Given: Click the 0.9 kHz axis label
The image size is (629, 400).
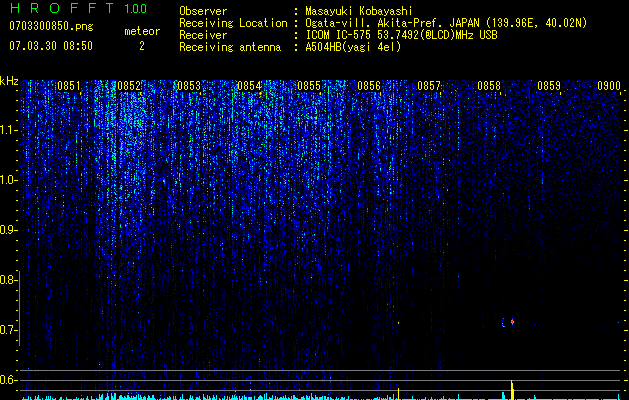Looking at the screenshot, I should [x=8, y=230].
